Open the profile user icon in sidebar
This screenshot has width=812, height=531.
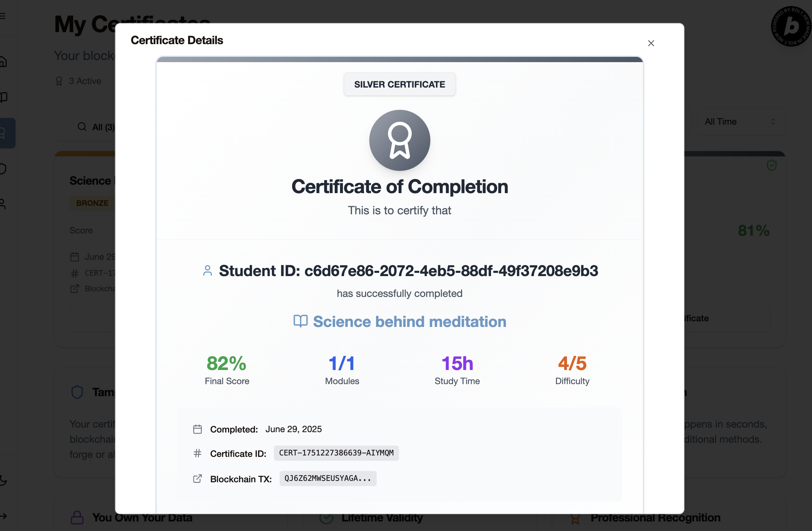tap(3, 204)
